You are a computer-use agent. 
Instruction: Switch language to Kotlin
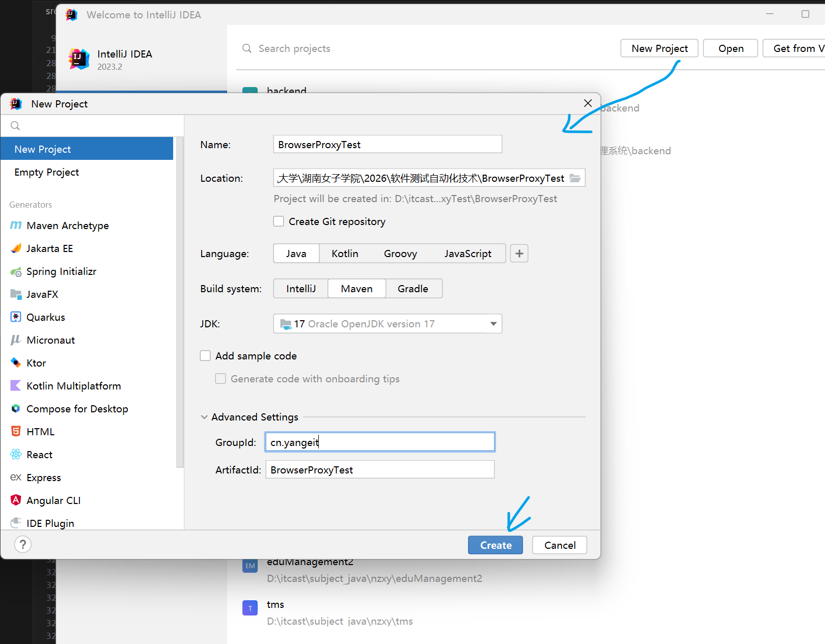[x=345, y=254]
